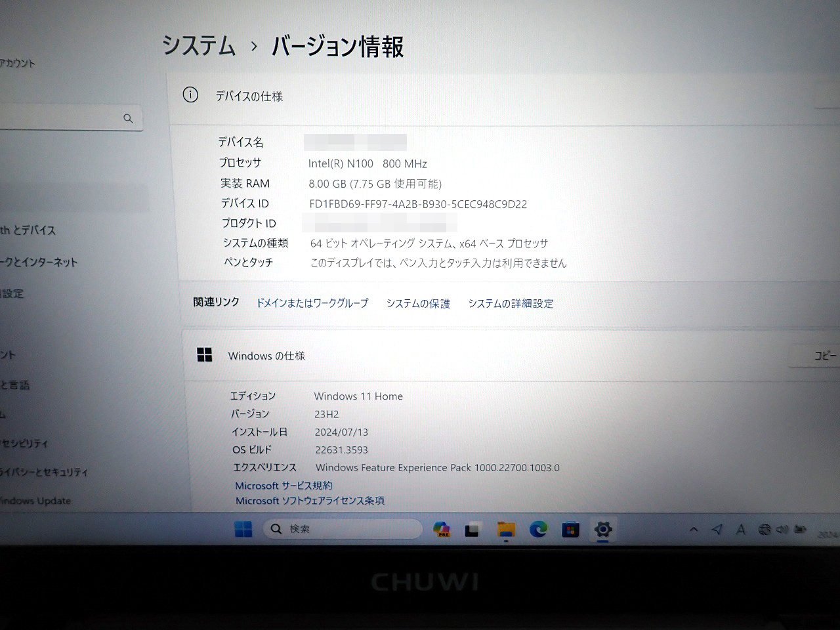Click the taskbar search box
This screenshot has height=630, width=840.
(343, 529)
